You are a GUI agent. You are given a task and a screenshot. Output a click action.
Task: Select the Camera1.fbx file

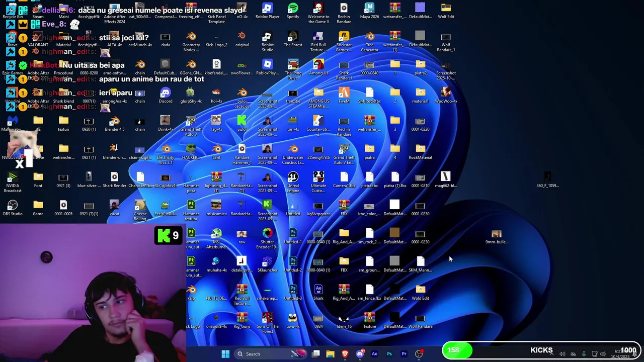click(344, 180)
